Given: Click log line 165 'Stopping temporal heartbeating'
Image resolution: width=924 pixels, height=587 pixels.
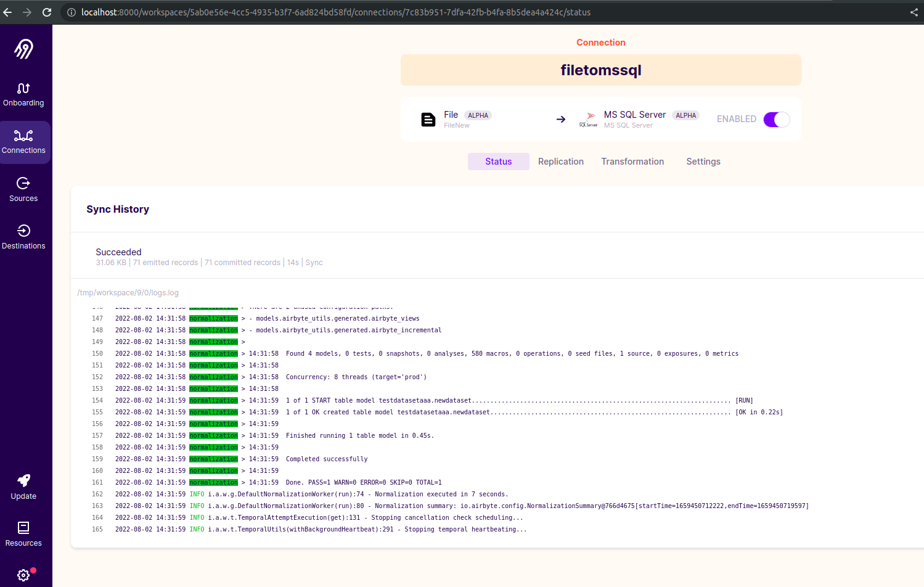Looking at the screenshot, I should 465,530.
